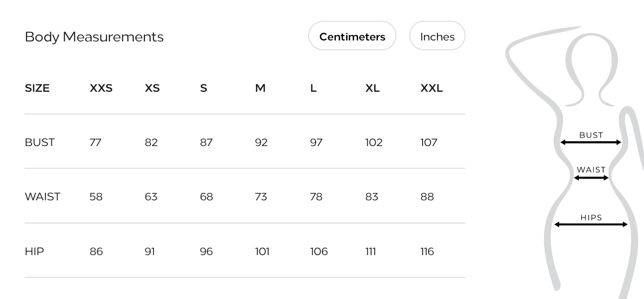The image size is (644, 299).
Task: Click the WAIST row label in table
Action: [x=42, y=197]
